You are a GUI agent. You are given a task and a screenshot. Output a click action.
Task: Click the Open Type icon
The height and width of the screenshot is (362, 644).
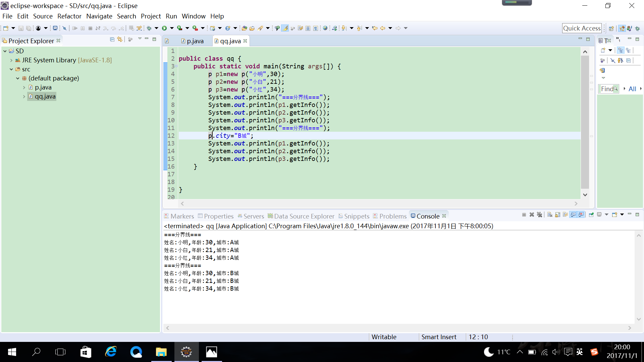pyautogui.click(x=244, y=28)
